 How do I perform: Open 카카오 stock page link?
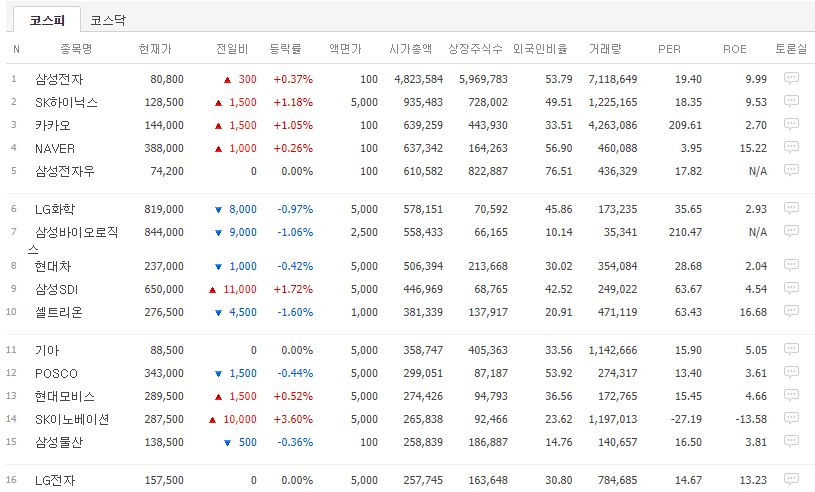(52, 125)
